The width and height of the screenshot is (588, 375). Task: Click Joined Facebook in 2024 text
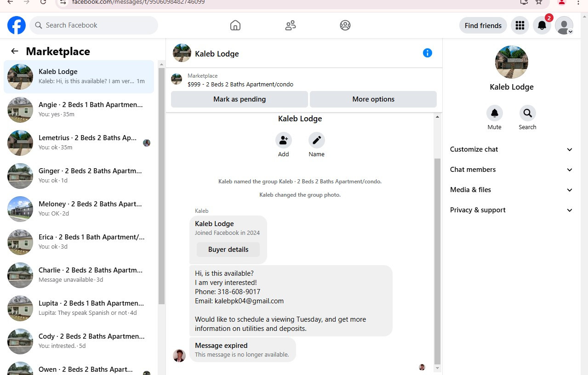(x=228, y=233)
